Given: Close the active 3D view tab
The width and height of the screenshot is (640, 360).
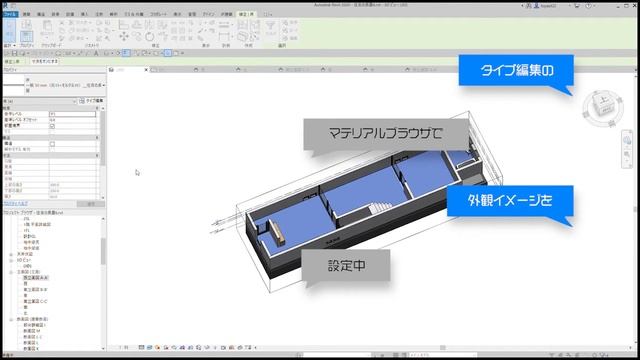Looking at the screenshot, I should [146, 70].
